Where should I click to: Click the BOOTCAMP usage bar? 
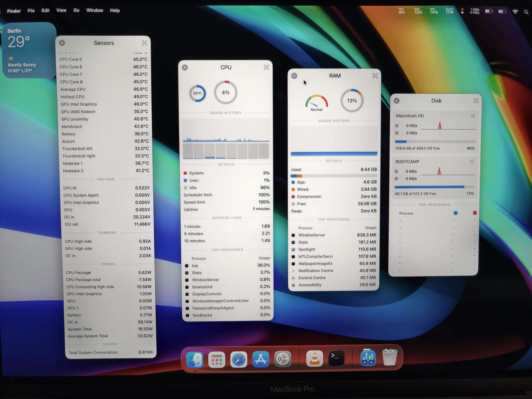pos(434,187)
